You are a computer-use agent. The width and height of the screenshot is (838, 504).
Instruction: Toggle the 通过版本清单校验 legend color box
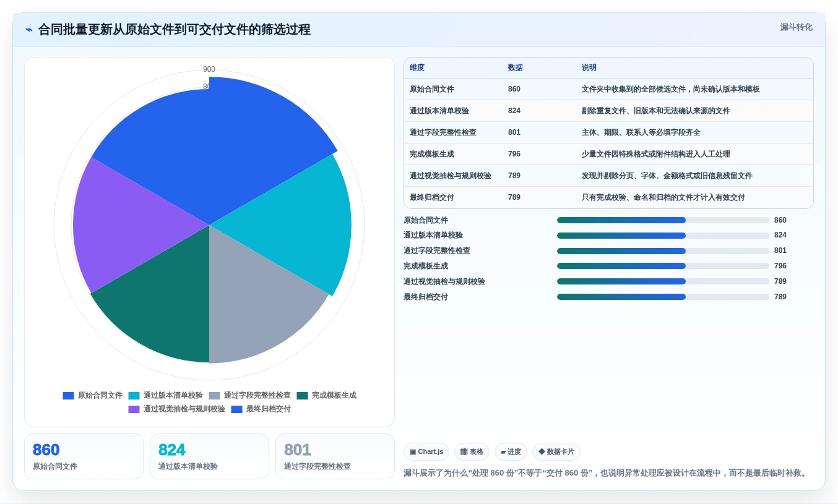tap(134, 396)
